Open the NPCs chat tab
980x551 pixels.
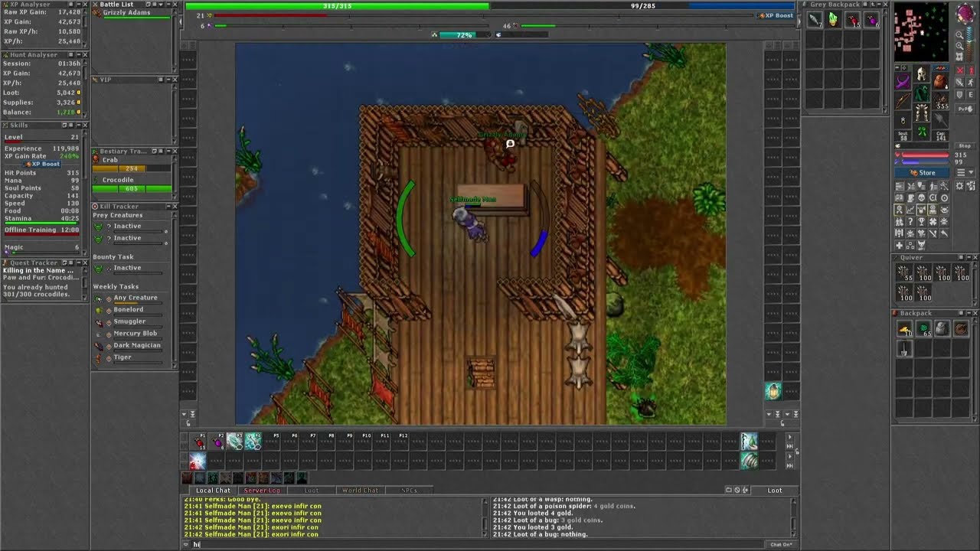pyautogui.click(x=410, y=490)
